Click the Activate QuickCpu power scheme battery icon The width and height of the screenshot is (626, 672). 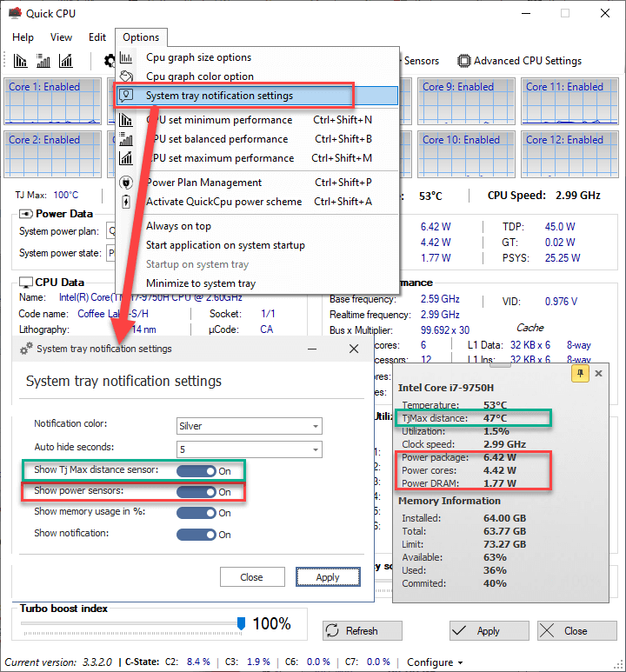pos(126,202)
